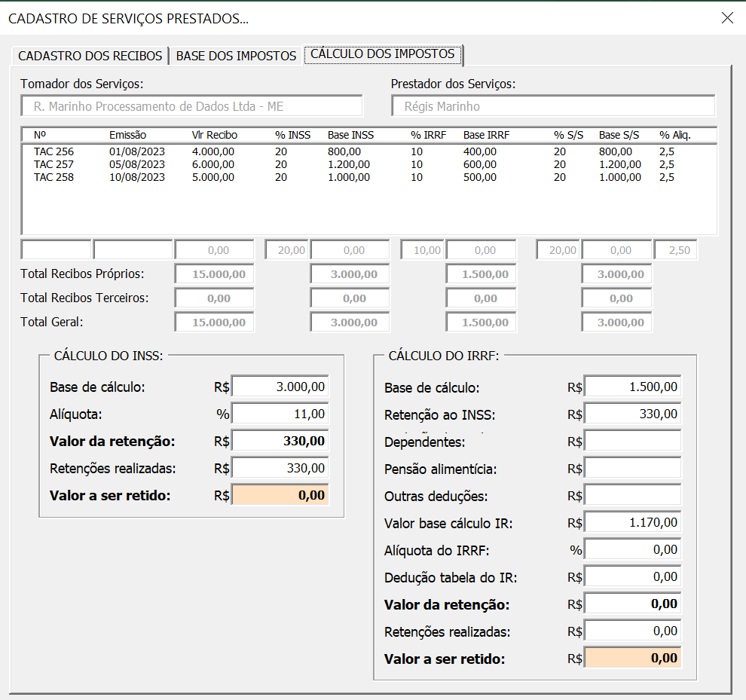Select receipt row TAC 256

click(54, 151)
